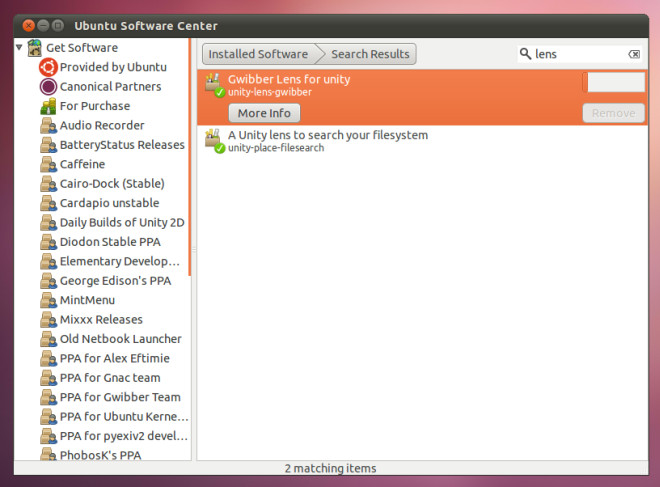Viewport: 660px width, 487px height.
Task: Click the MintMenu source icon
Action: click(48, 300)
